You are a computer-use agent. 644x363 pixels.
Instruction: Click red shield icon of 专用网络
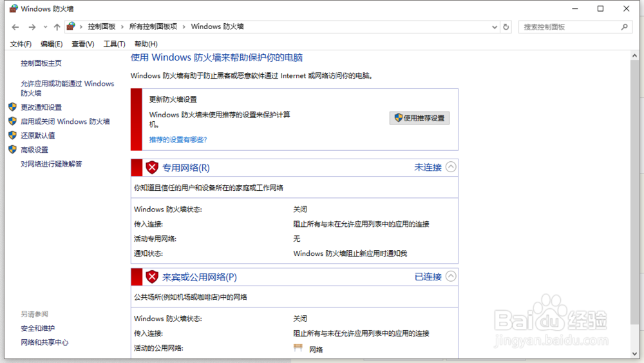[152, 168]
